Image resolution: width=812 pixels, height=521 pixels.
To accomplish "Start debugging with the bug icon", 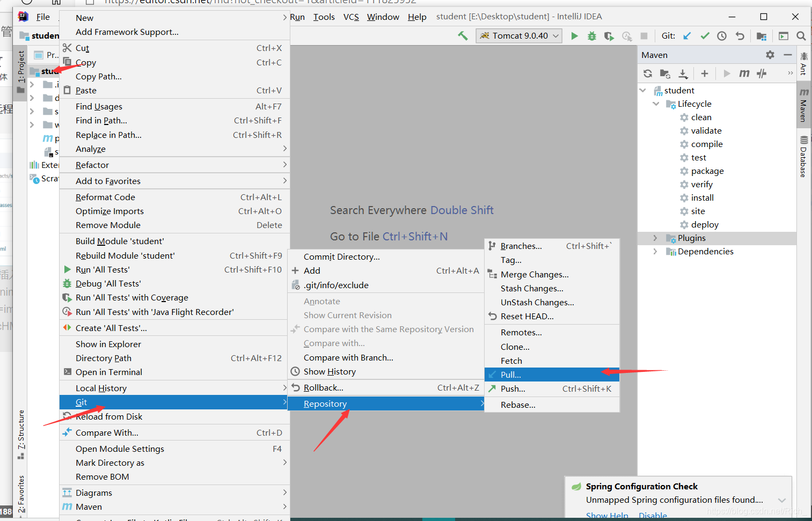I will pos(592,36).
